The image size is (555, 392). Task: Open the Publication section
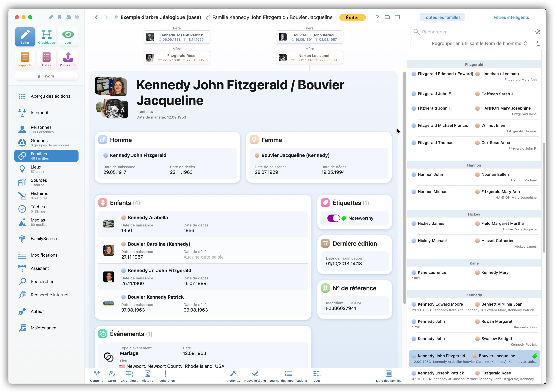(x=68, y=59)
